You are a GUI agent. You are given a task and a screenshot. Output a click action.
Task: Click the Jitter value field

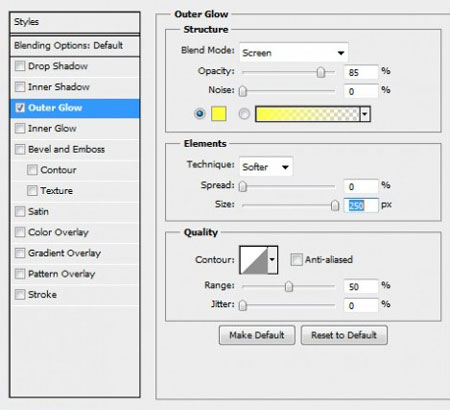click(361, 306)
